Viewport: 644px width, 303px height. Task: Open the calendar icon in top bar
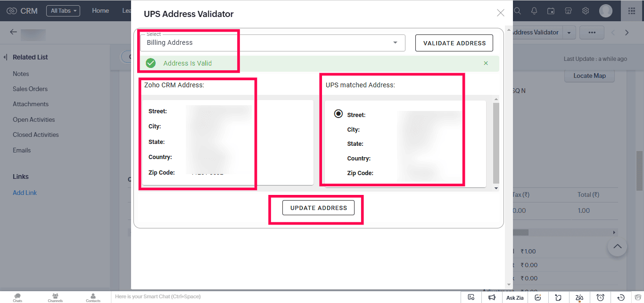pos(551,10)
